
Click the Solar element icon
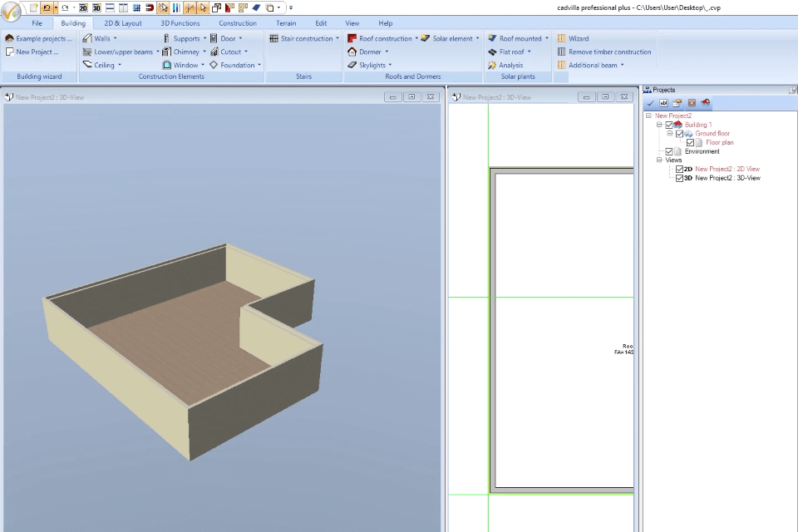click(426, 38)
